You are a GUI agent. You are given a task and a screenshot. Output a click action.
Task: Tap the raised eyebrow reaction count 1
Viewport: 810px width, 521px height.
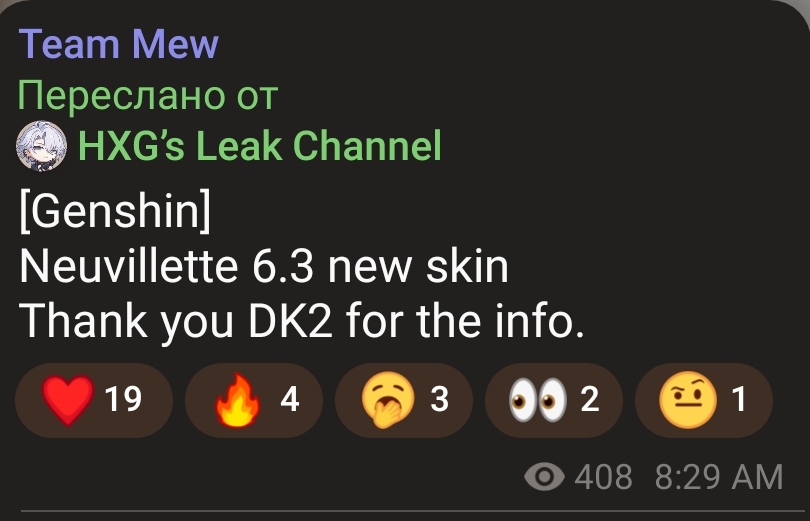click(739, 400)
